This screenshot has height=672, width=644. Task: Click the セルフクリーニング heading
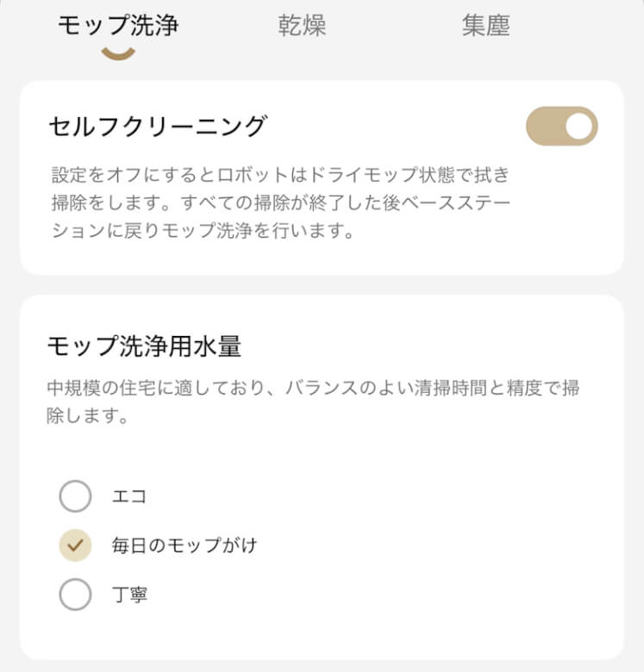(x=157, y=127)
